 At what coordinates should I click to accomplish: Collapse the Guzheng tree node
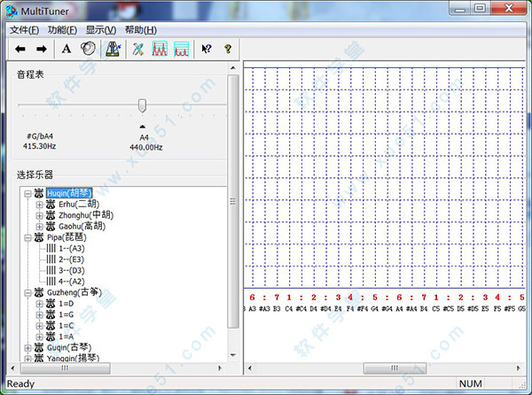(x=27, y=293)
